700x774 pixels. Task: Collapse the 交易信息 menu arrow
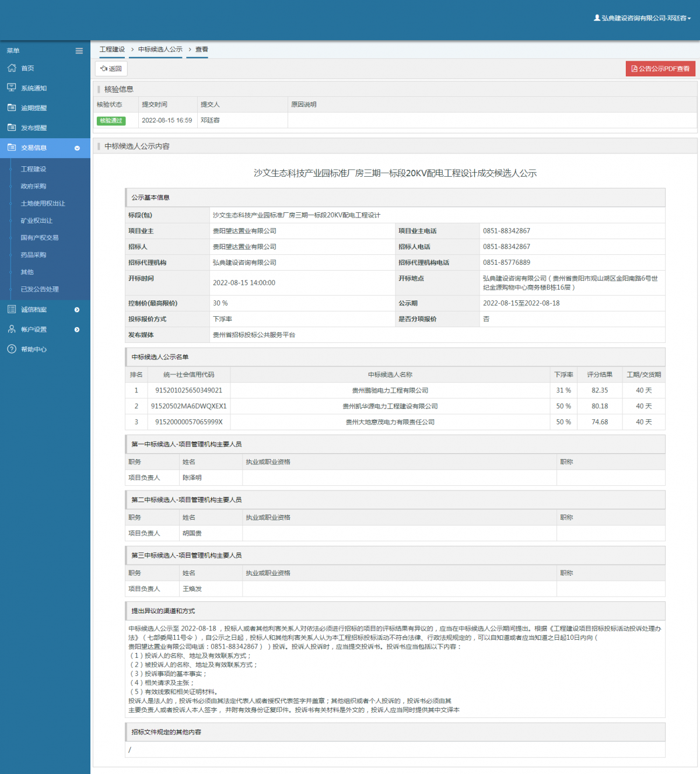[77, 148]
